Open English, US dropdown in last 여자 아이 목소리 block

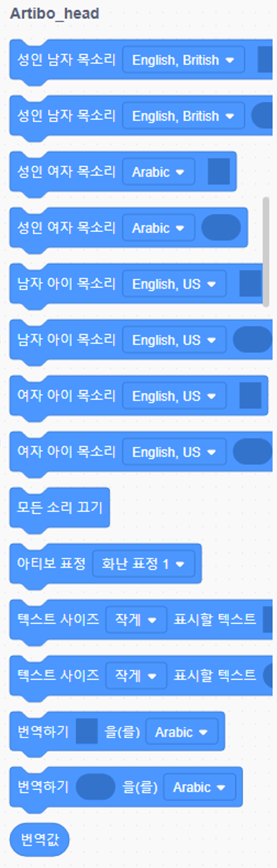click(174, 452)
